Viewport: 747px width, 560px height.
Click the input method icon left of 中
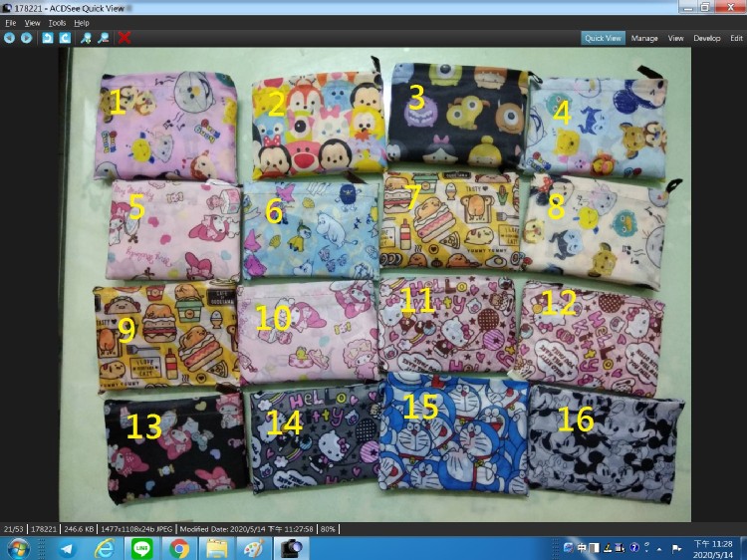569,548
